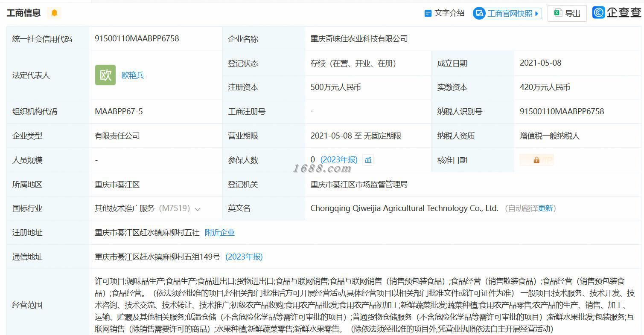Select English name Chongqing Qiweijia Agricultural Technology

point(405,208)
